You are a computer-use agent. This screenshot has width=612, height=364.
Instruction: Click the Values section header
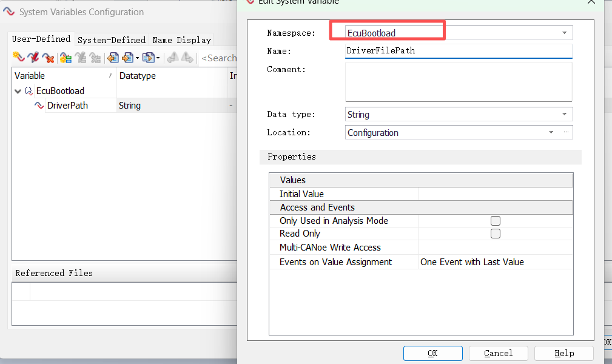(421, 180)
